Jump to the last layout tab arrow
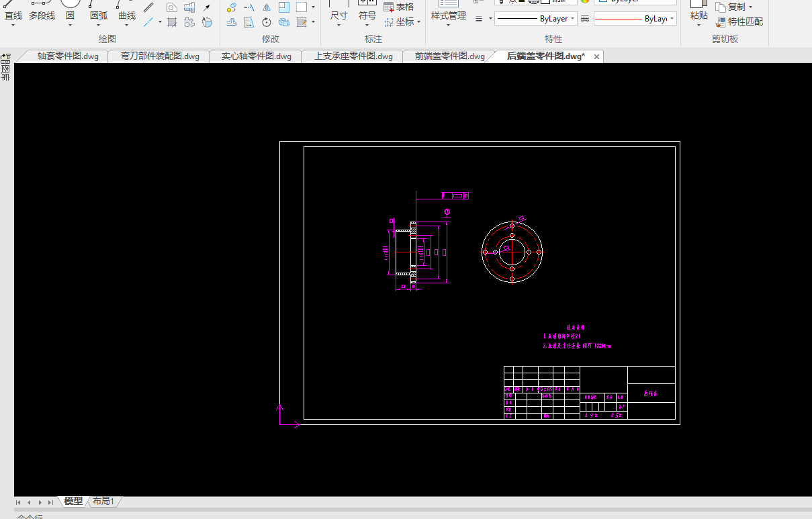Image resolution: width=812 pixels, height=519 pixels. (51, 502)
